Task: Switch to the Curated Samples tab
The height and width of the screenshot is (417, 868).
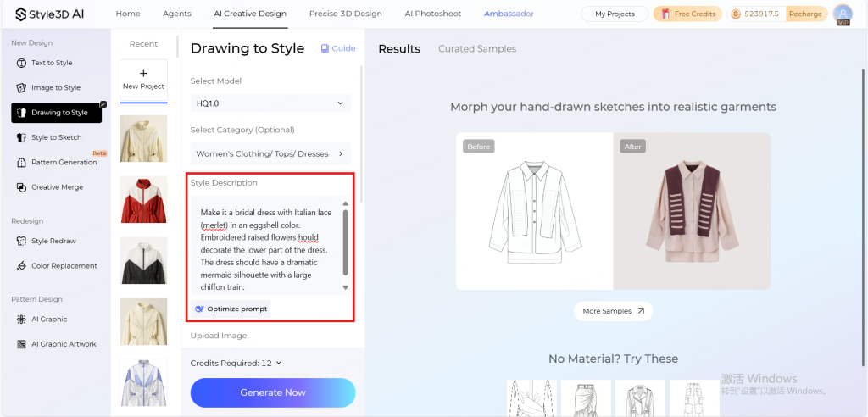Action: point(477,48)
